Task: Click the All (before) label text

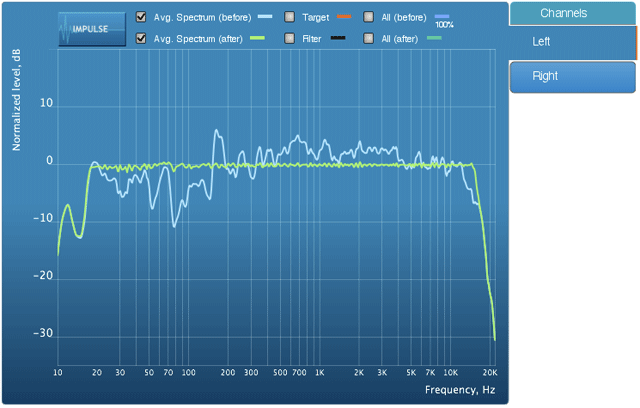Action: pyautogui.click(x=404, y=18)
